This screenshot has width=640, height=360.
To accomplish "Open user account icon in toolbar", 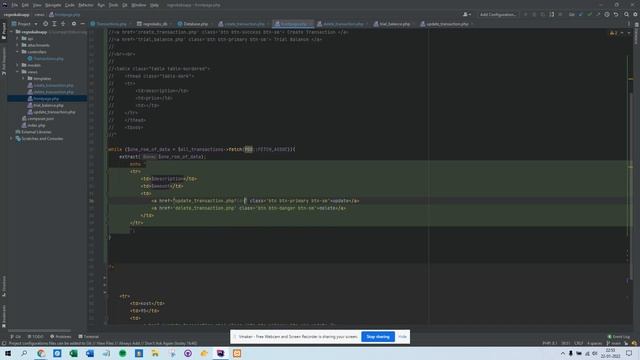I will tap(467, 14).
